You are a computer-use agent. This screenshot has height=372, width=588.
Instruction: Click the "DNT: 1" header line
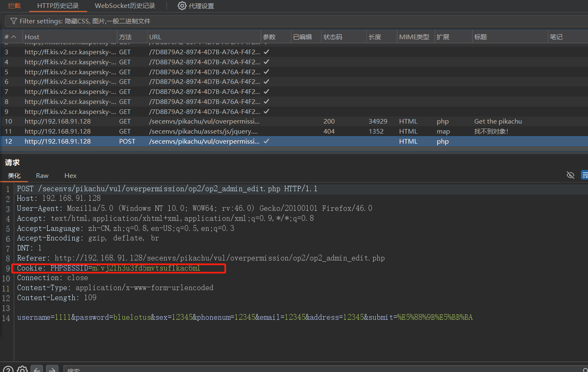[29, 248]
